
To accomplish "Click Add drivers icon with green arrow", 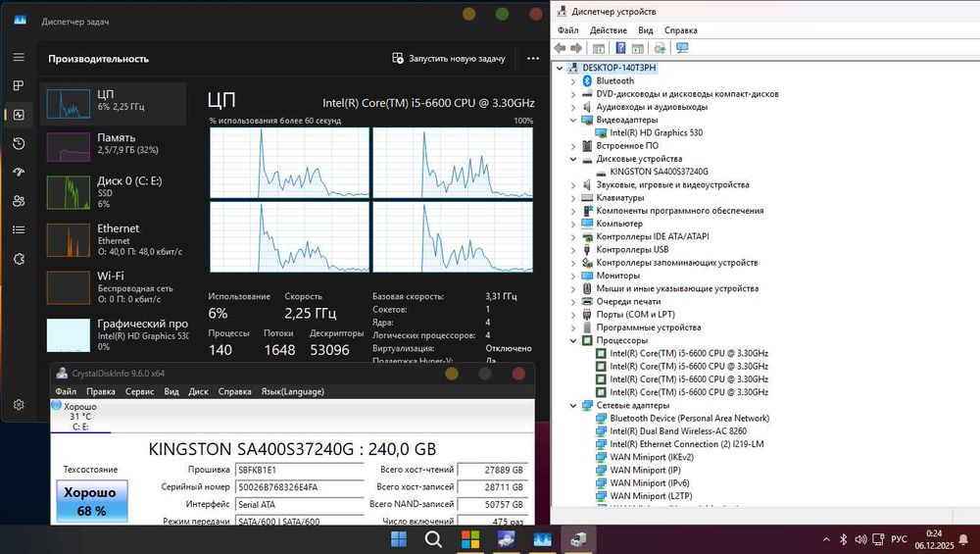I will pyautogui.click(x=660, y=48).
